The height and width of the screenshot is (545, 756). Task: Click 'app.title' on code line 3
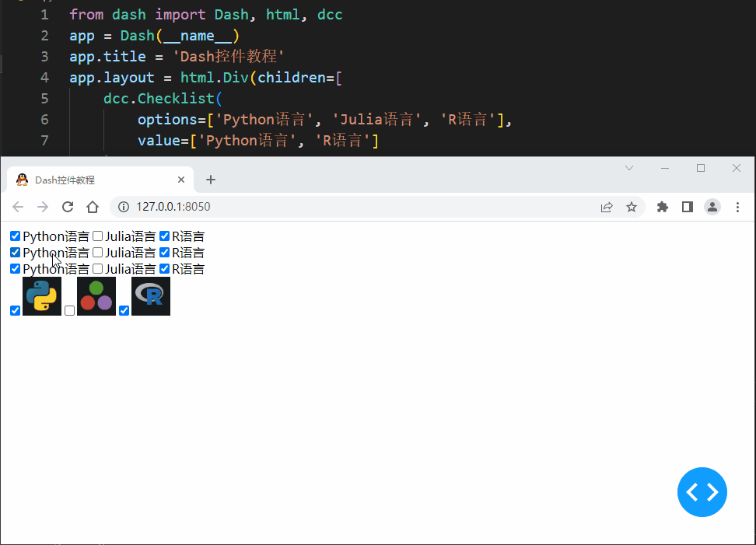pyautogui.click(x=107, y=57)
